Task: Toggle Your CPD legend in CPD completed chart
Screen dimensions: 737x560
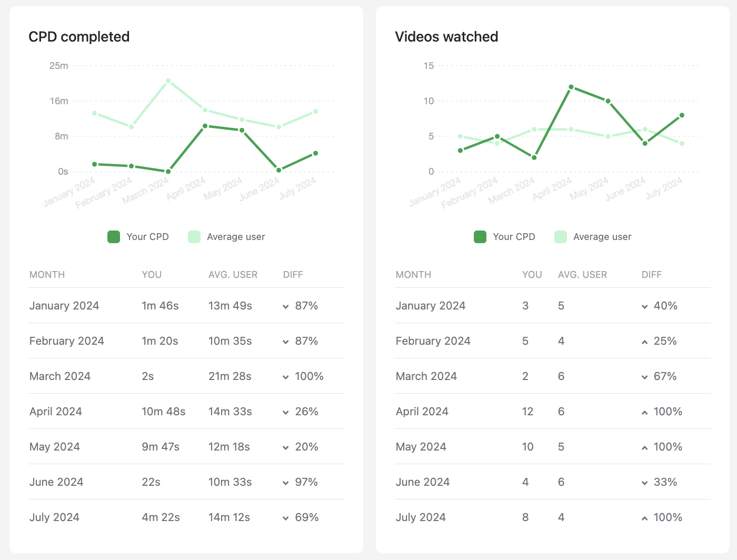Action: pos(138,237)
